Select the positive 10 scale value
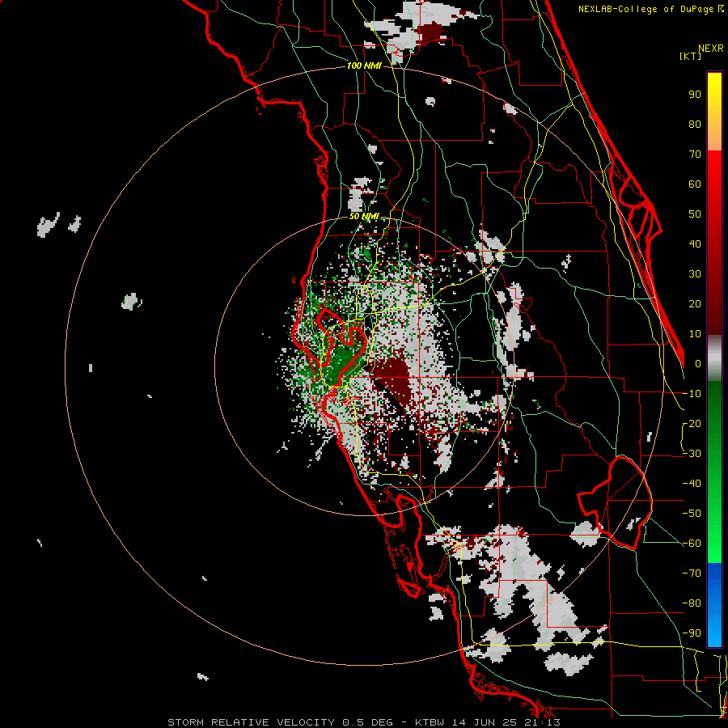 coord(695,334)
